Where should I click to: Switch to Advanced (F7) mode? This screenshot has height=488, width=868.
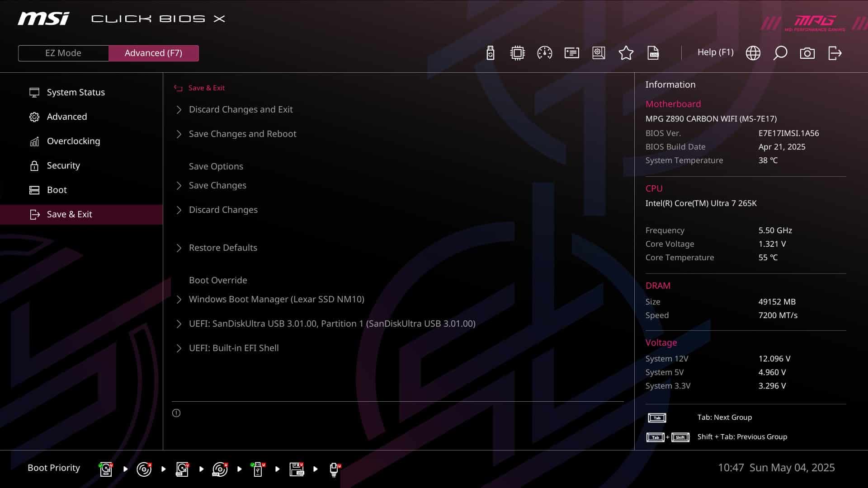(x=153, y=53)
